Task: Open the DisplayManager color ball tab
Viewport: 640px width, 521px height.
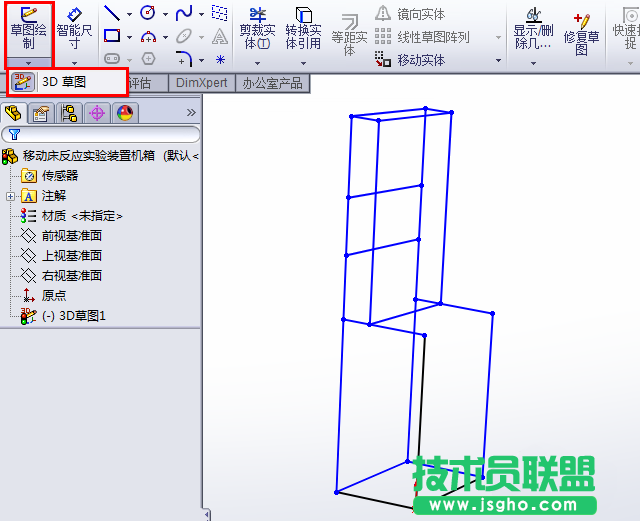Action: point(125,114)
